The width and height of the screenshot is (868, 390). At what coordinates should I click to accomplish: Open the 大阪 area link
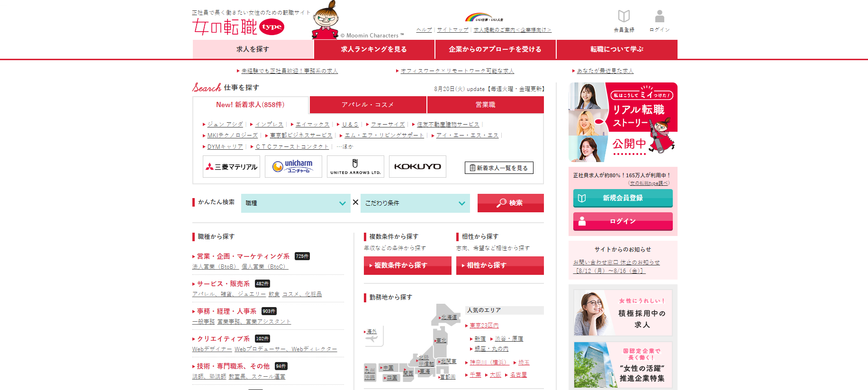(495, 375)
